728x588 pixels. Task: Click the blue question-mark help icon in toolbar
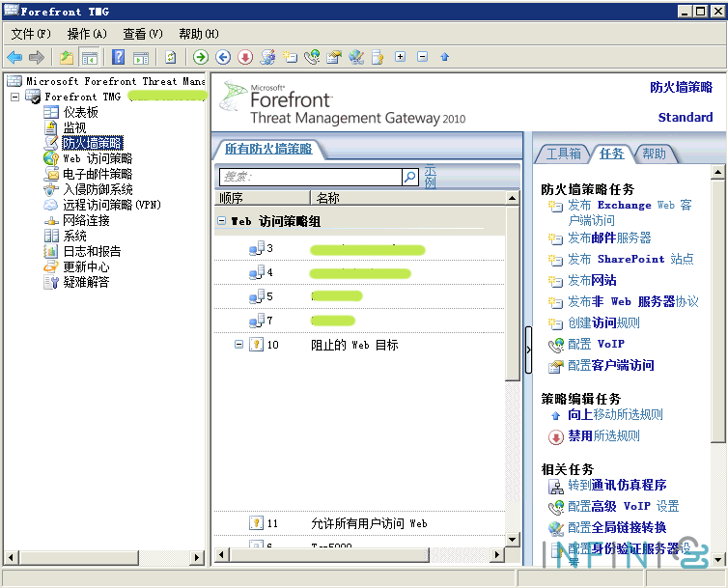118,57
